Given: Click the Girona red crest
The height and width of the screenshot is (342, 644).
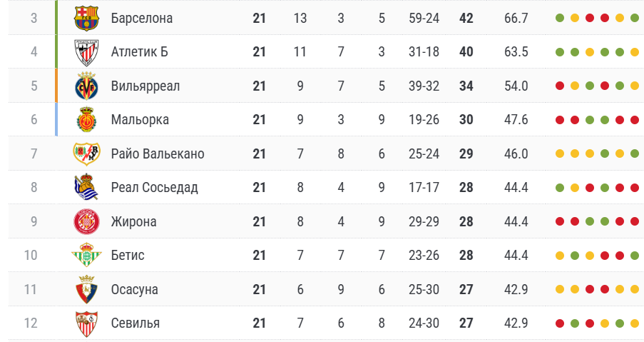Looking at the screenshot, I should [86, 221].
